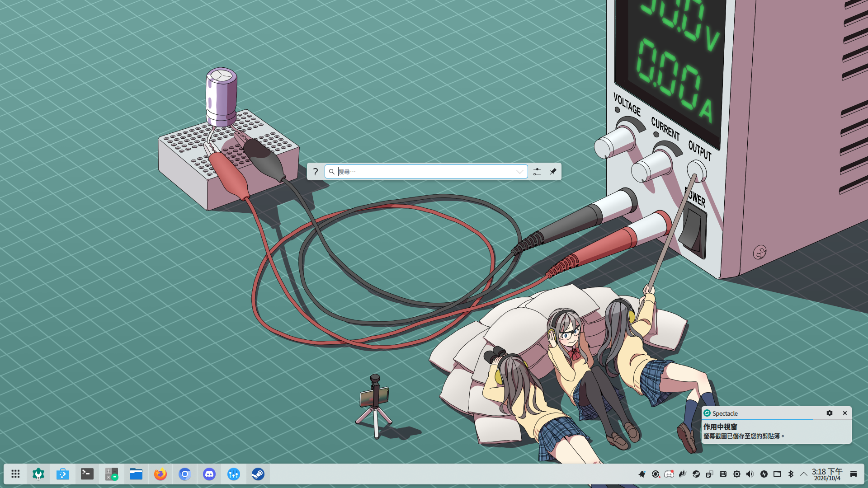Click the show desktop button
This screenshot has width=868, height=488.
click(x=854, y=474)
